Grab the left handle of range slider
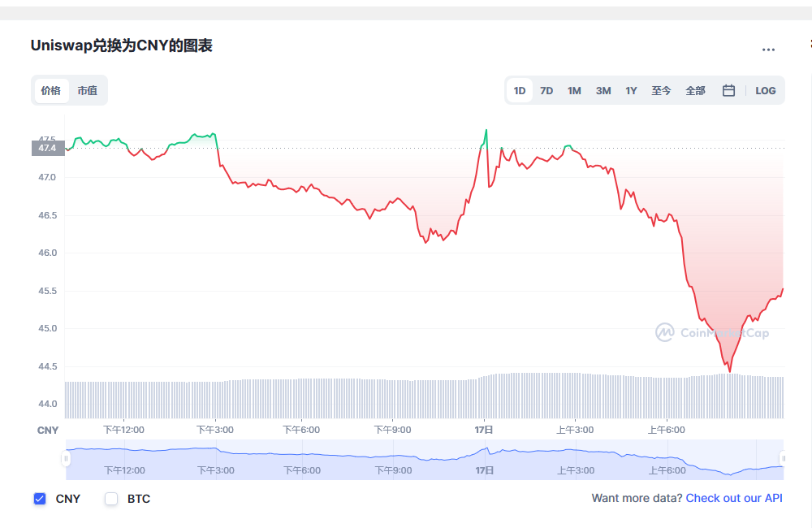This screenshot has height=528, width=812. tap(66, 459)
